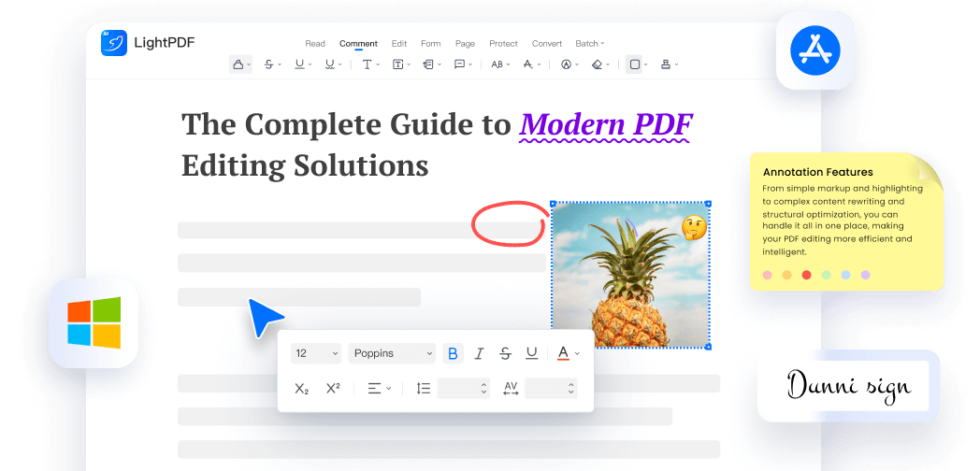Select the Stamp tool
This screenshot has width=980, height=471.
[x=666, y=64]
